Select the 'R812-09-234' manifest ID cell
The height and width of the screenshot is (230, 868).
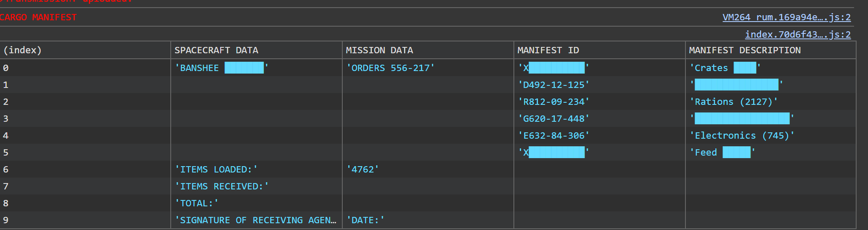coord(600,101)
